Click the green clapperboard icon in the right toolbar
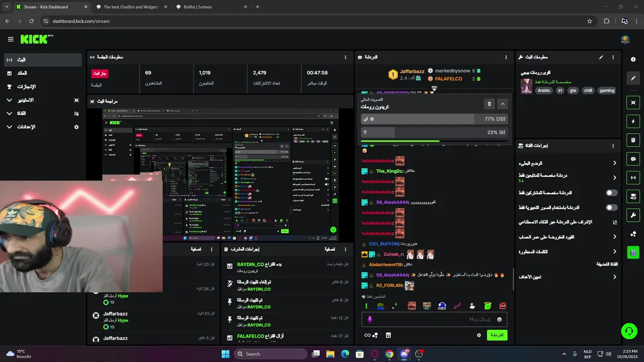This screenshot has height=362, width=644. tap(633, 252)
